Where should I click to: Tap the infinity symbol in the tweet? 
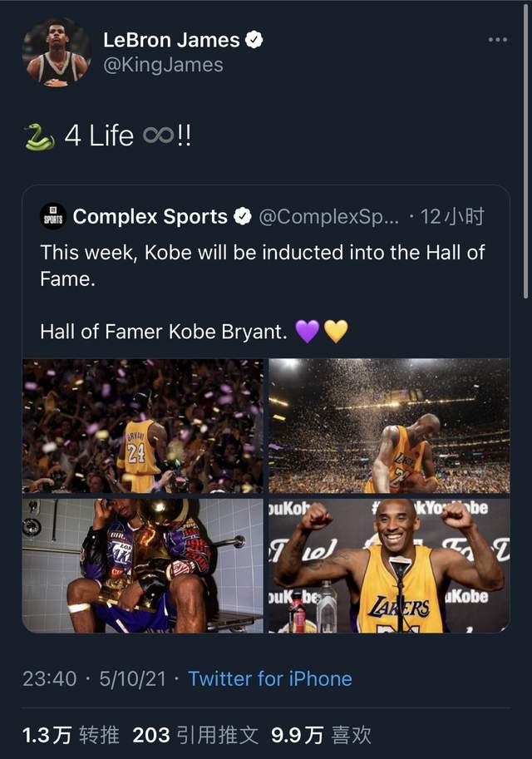point(157,136)
